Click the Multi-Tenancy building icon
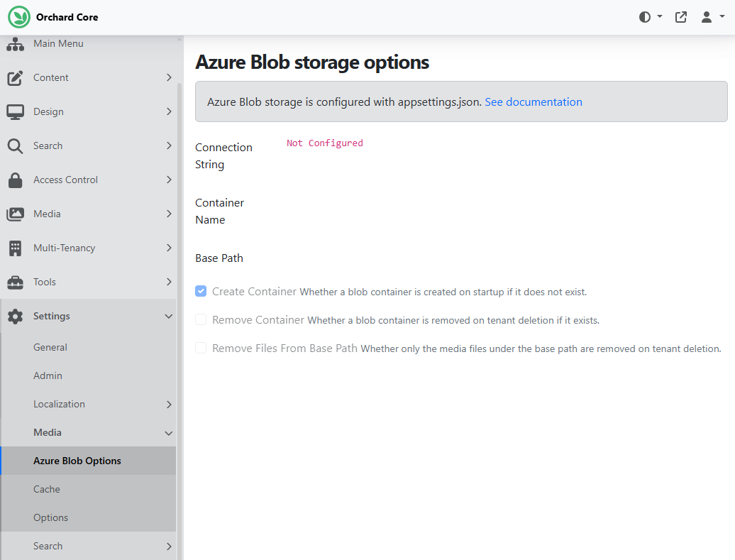Image resolution: width=735 pixels, height=560 pixels. tap(15, 248)
